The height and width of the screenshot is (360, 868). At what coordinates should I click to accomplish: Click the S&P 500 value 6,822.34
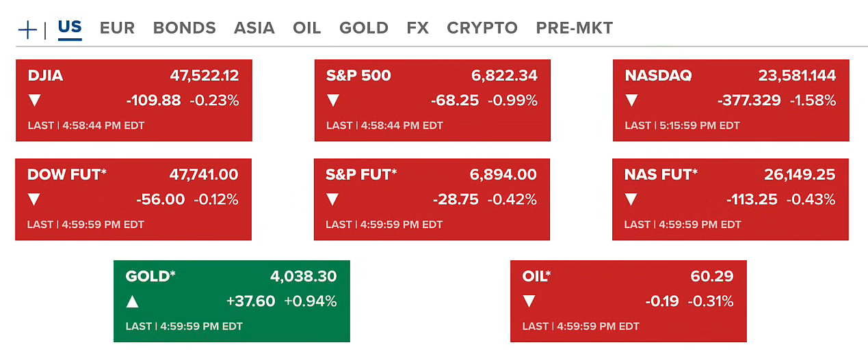point(504,76)
